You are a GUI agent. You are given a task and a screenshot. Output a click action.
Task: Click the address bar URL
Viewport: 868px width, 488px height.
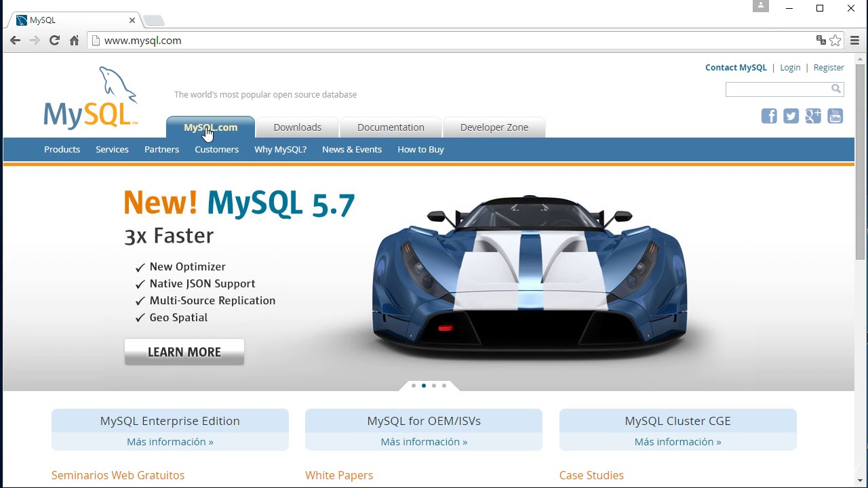point(142,41)
